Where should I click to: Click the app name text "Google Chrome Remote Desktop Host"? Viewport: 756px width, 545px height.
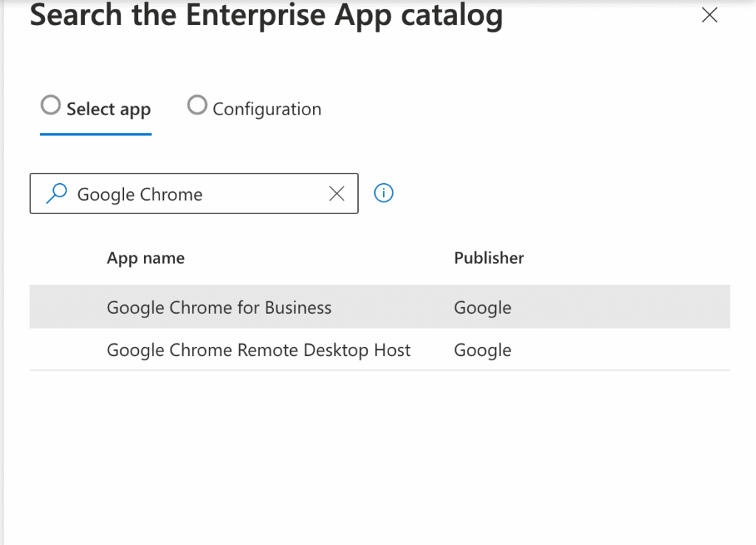point(258,350)
